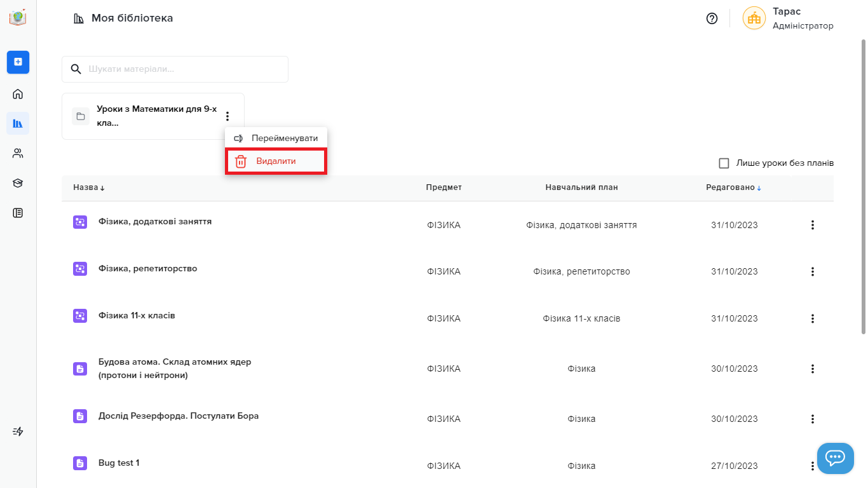Click the icon beside Фізика, додаткові заняття
The image size is (868, 488).
tap(80, 222)
